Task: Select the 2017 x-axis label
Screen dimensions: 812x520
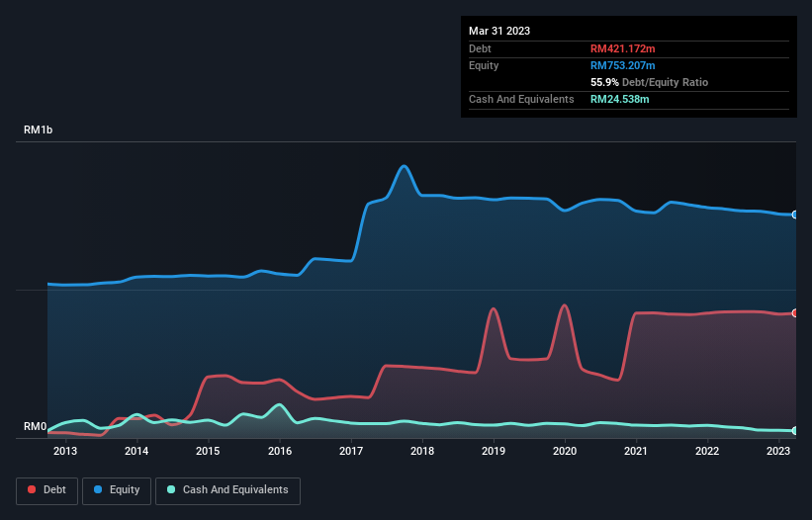Action: click(x=351, y=451)
